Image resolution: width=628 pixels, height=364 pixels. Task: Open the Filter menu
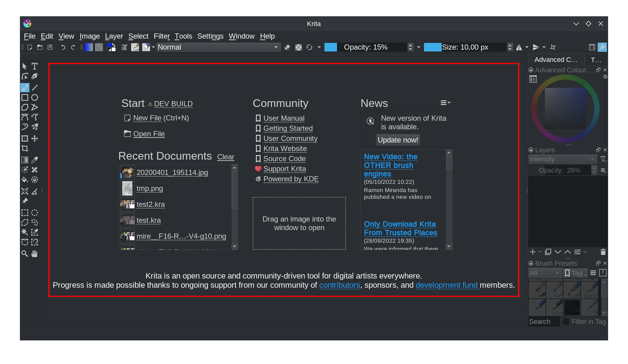point(162,36)
